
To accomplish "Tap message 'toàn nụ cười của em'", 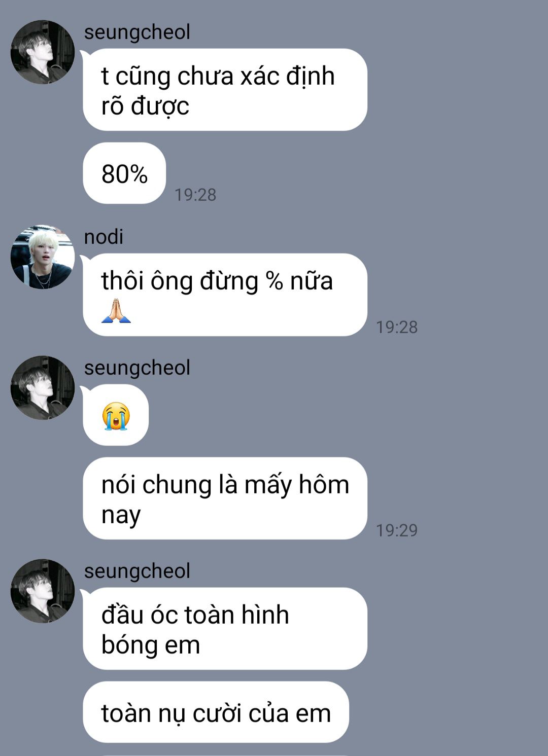I will 216,712.
